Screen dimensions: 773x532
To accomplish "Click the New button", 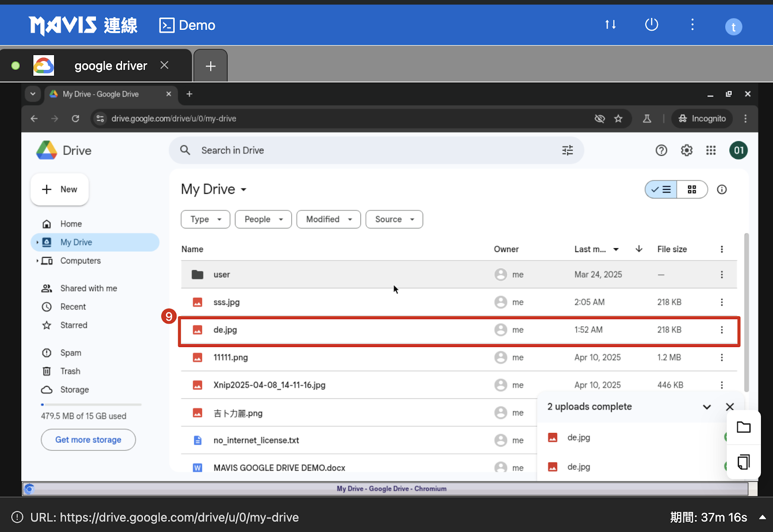I will [x=60, y=189].
